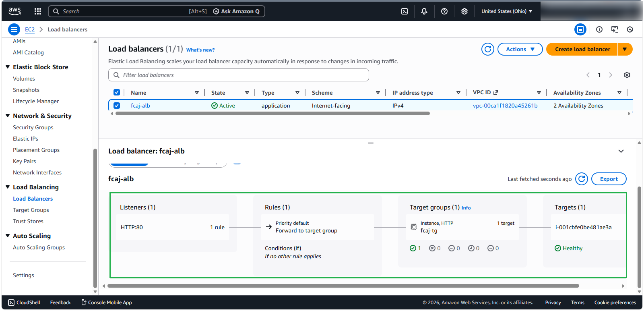Collapse the Elastic Block Store section
This screenshot has width=644, height=311.
coord(8,67)
